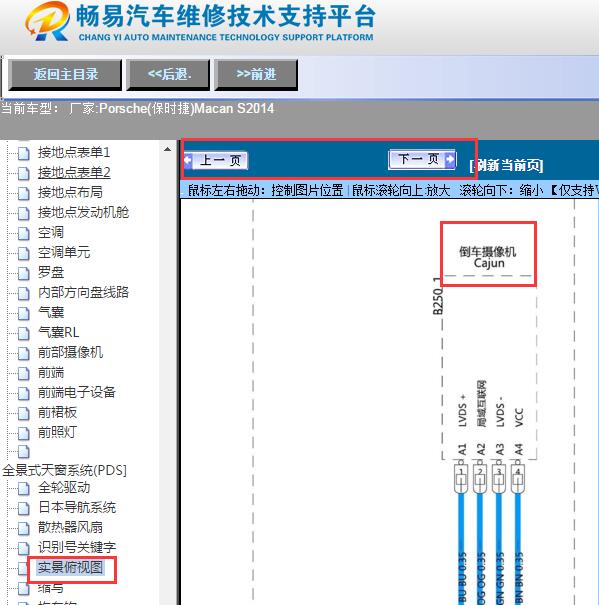The height and width of the screenshot is (605, 599).
Task: Click the page icon beside 接地点布局
Action: (x=24, y=193)
